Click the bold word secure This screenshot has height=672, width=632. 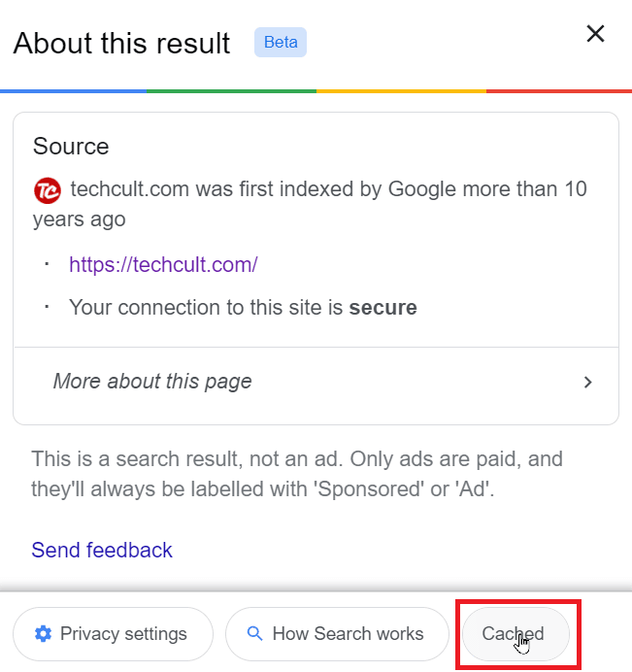tap(383, 308)
